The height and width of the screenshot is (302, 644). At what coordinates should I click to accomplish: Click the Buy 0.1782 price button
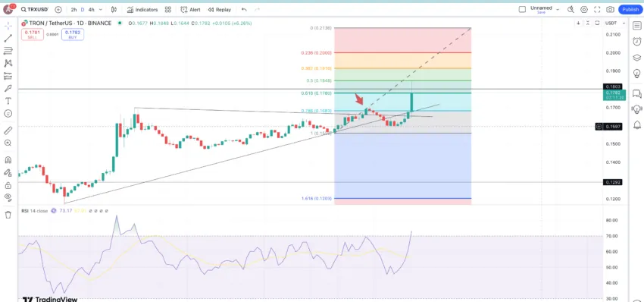(x=72, y=35)
